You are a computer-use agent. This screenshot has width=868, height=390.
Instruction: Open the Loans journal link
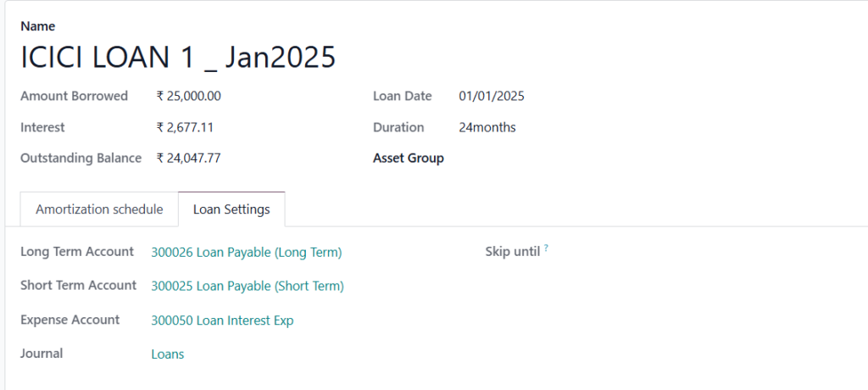pos(167,354)
